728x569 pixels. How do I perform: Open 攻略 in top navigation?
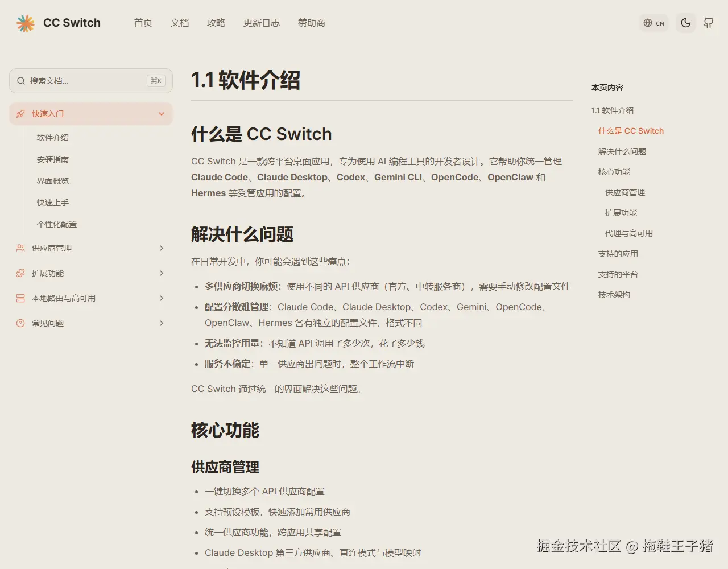point(216,23)
